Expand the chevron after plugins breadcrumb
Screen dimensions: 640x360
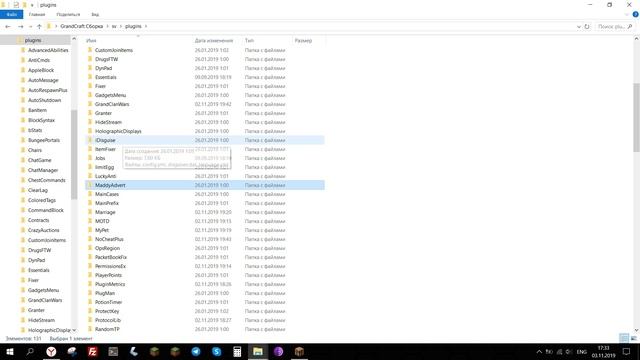click(146, 27)
